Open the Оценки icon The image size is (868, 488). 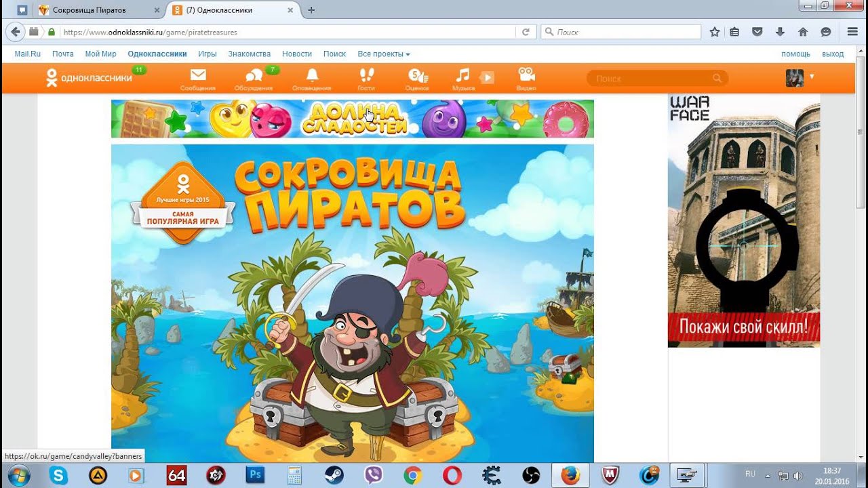pyautogui.click(x=416, y=79)
